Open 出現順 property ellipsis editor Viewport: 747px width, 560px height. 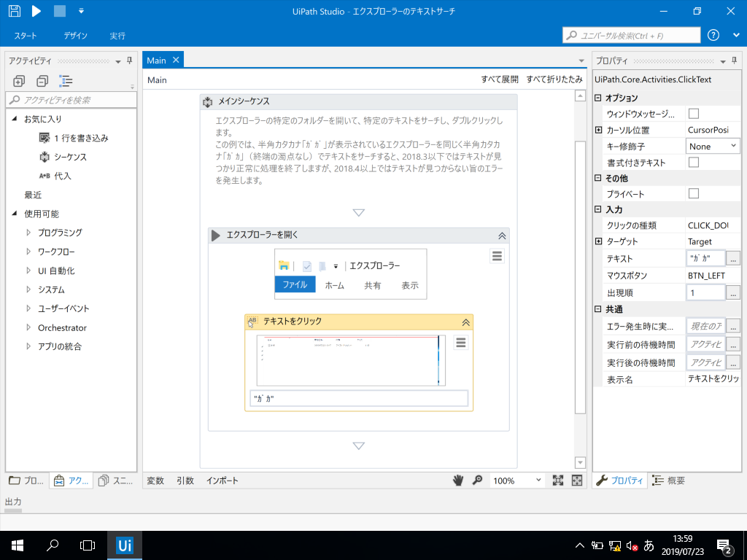[x=733, y=293]
